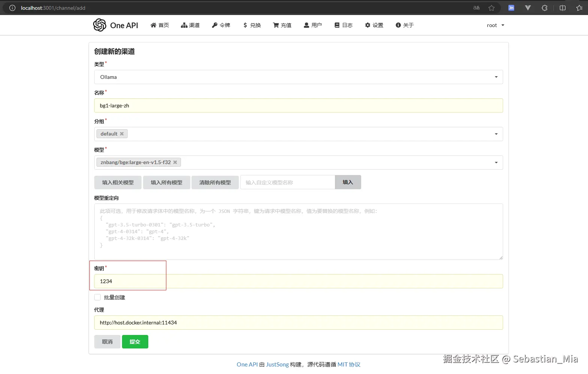Click 填入所有模型 button
Viewport: 588px width, 374px height.
coord(166,182)
